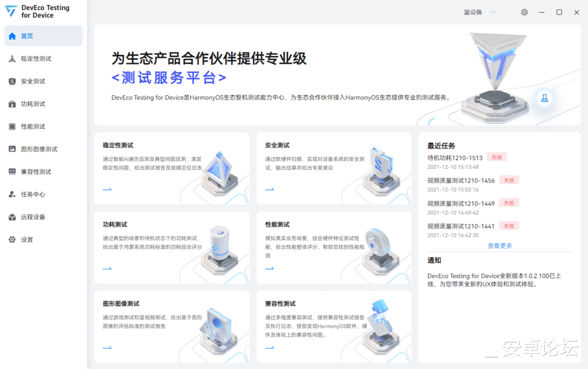588x369 pixels.
Task: Click the 安全测试 shield icon in sidebar
Action: [12, 81]
